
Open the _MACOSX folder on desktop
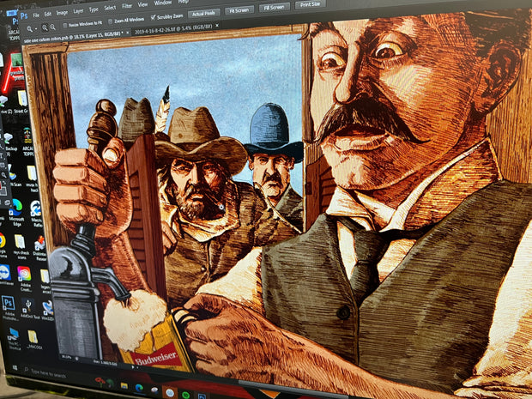coord(33,340)
